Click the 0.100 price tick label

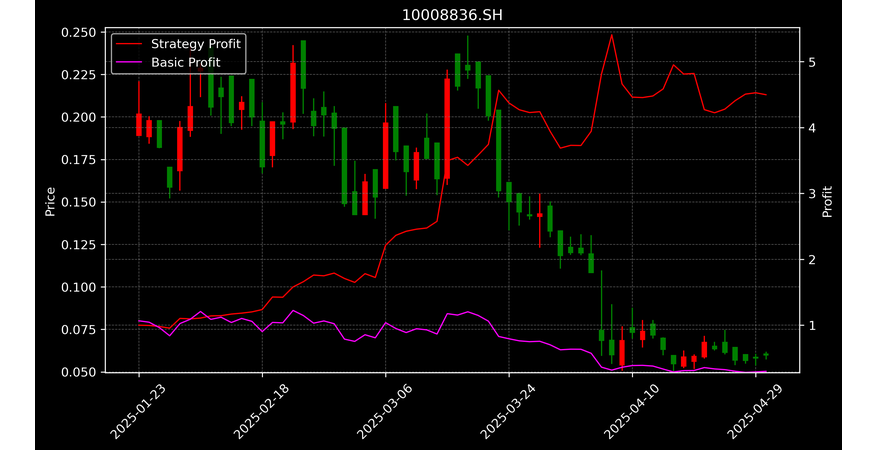(78, 288)
